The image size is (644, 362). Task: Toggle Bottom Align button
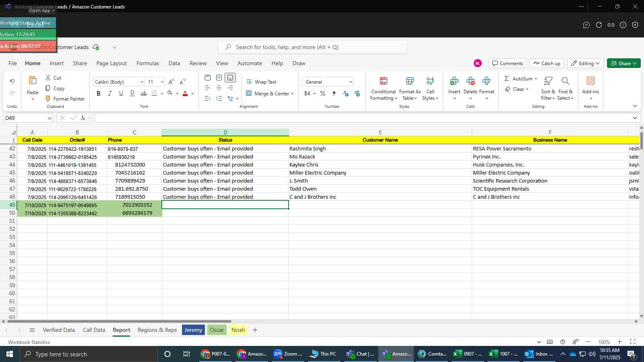[230, 78]
